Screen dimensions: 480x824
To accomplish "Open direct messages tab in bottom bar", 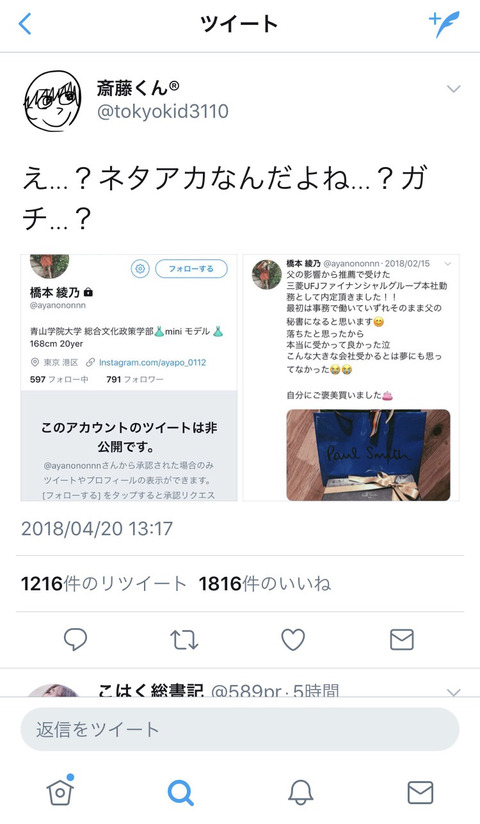I will tap(421, 792).
